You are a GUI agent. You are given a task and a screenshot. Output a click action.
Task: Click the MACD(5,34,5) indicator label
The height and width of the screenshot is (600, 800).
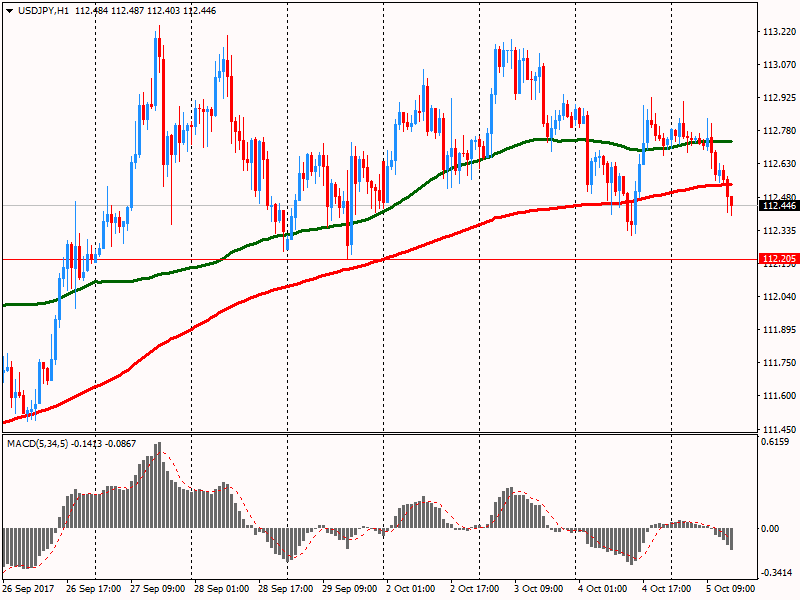click(x=38, y=444)
